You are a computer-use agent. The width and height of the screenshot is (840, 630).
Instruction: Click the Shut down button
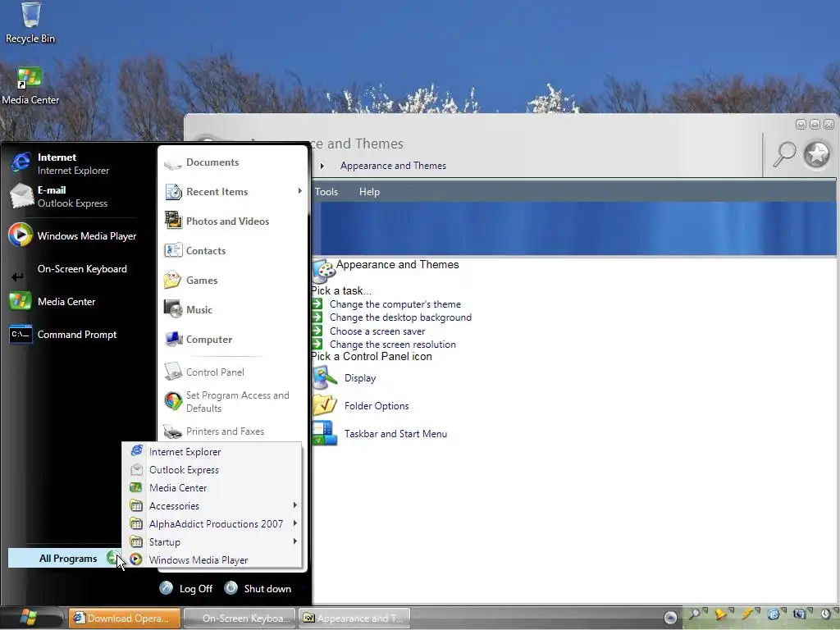pyautogui.click(x=258, y=589)
